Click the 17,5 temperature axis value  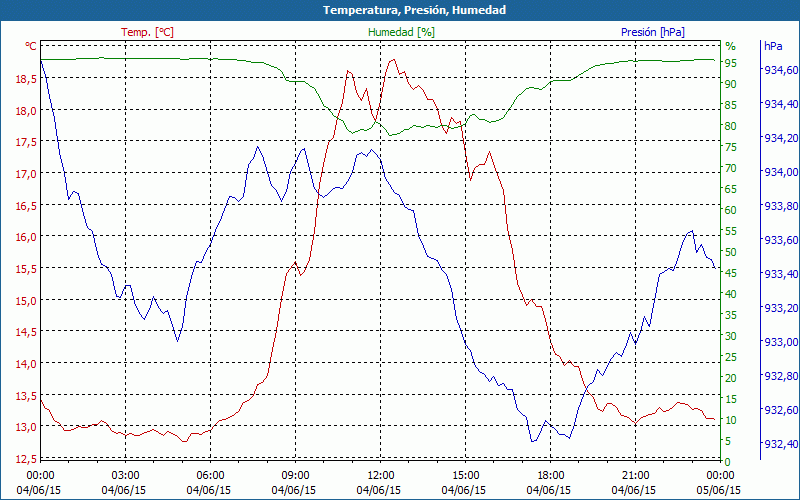pos(27,142)
